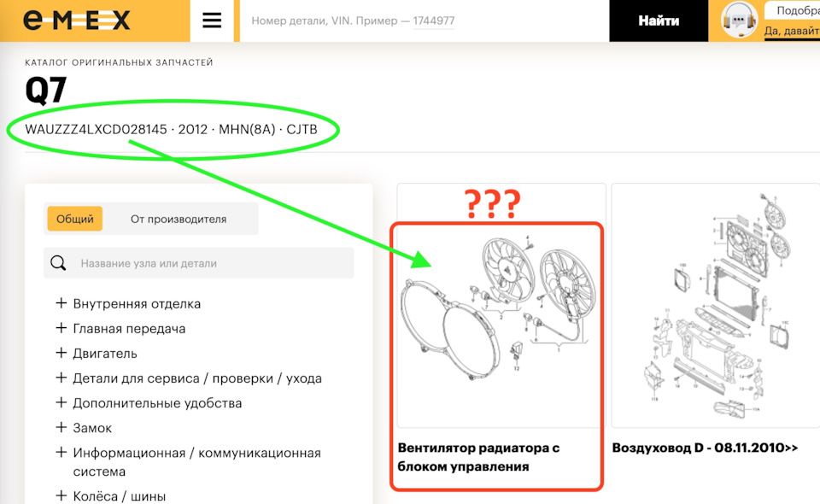
Task: Open the hamburger menu
Action: (212, 20)
